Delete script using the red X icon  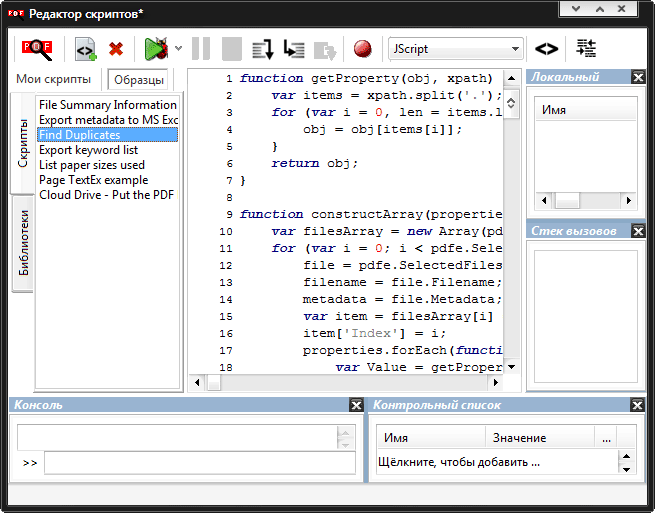click(116, 49)
